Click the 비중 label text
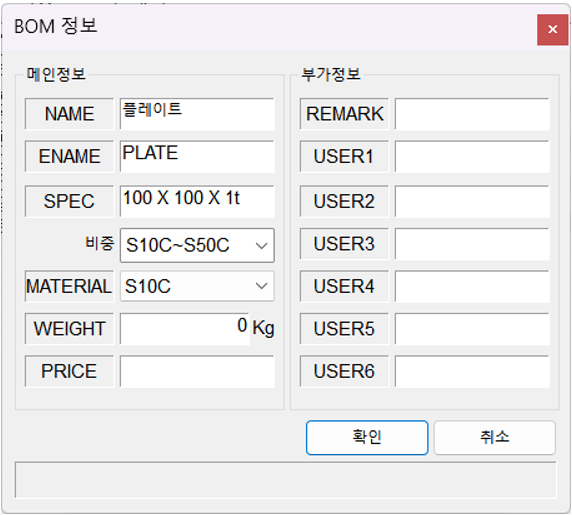 point(100,243)
